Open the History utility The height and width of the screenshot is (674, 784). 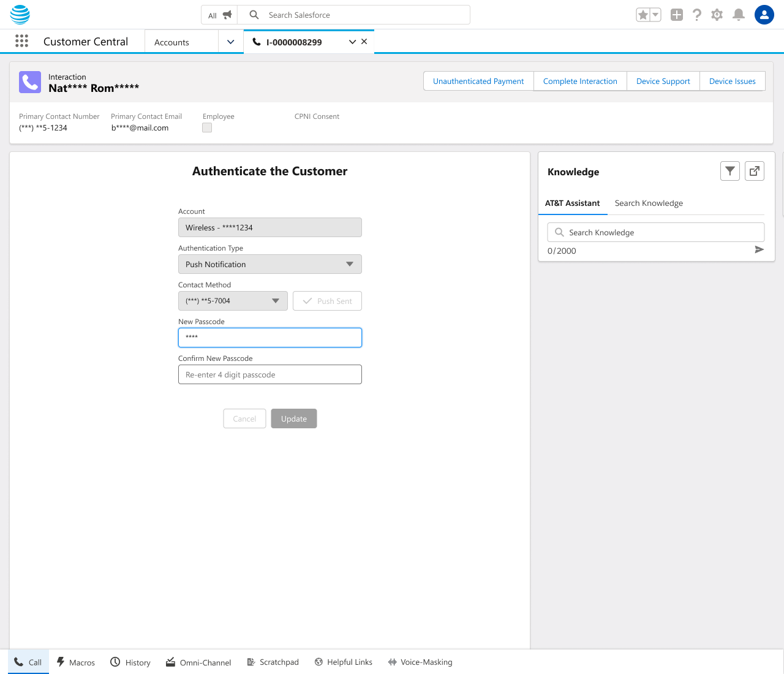pyautogui.click(x=130, y=662)
